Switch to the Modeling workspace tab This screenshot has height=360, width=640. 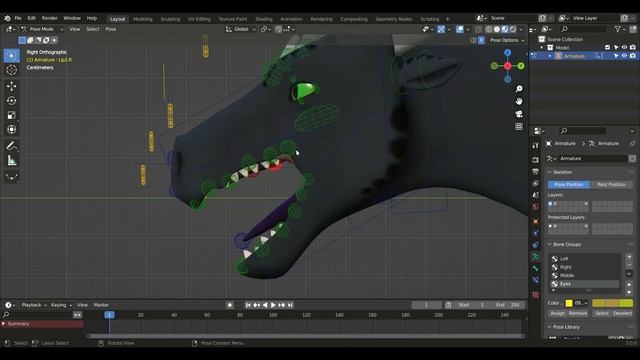(142, 19)
